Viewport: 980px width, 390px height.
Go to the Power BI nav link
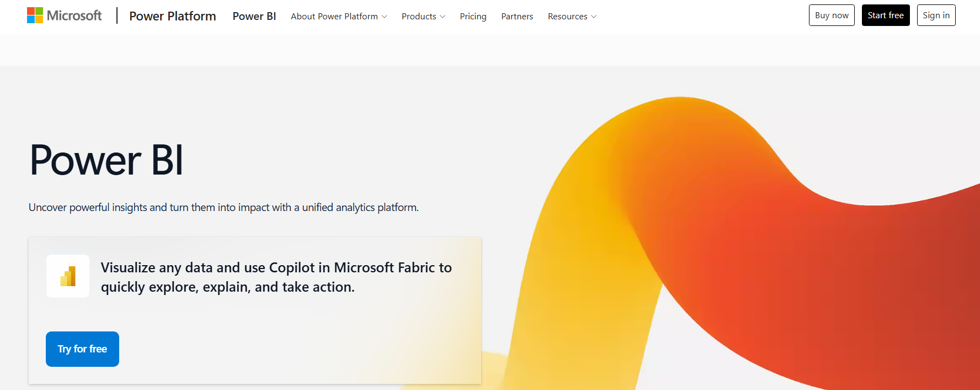[254, 16]
